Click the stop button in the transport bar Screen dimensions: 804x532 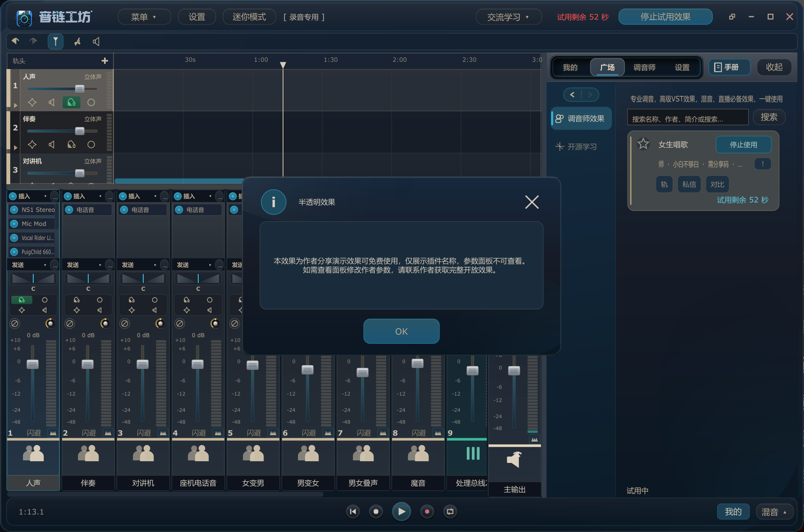(x=376, y=512)
